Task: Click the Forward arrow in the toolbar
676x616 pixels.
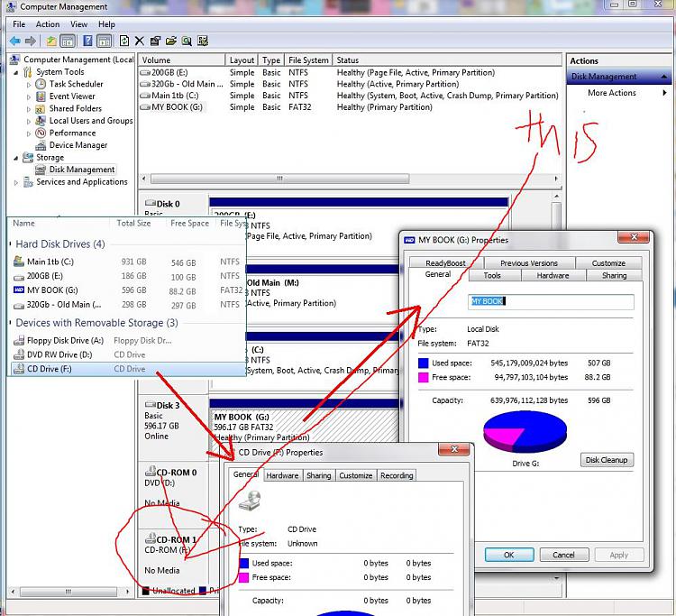Action: pos(31,41)
